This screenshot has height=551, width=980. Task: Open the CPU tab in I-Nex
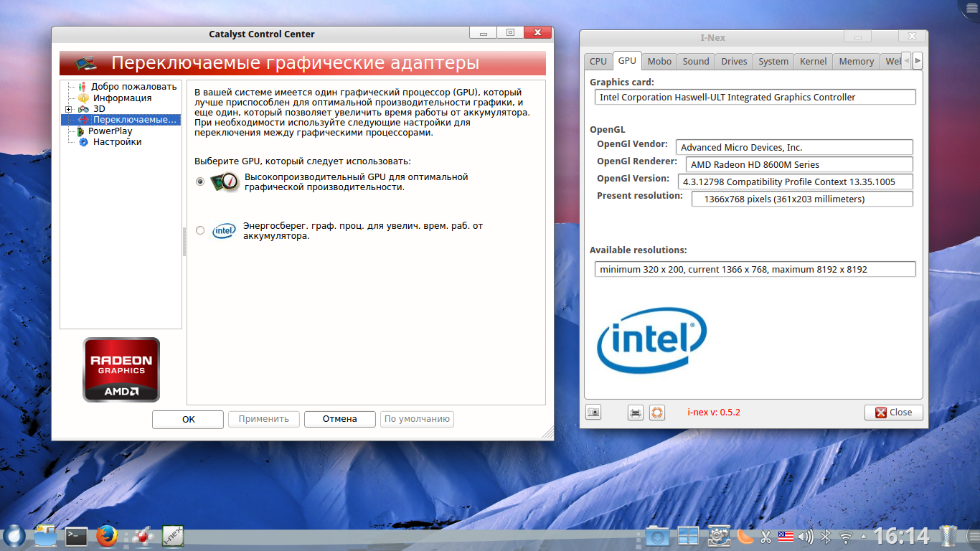598,62
